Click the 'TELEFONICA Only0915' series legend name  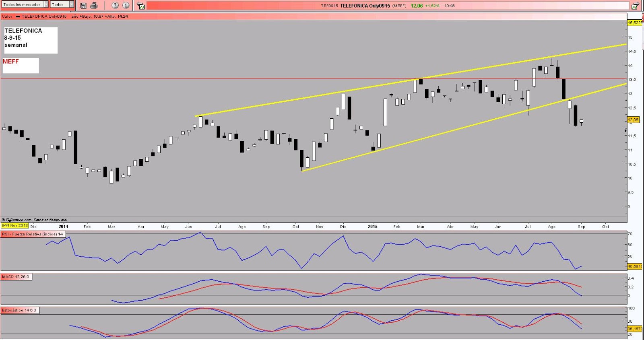pos(44,16)
